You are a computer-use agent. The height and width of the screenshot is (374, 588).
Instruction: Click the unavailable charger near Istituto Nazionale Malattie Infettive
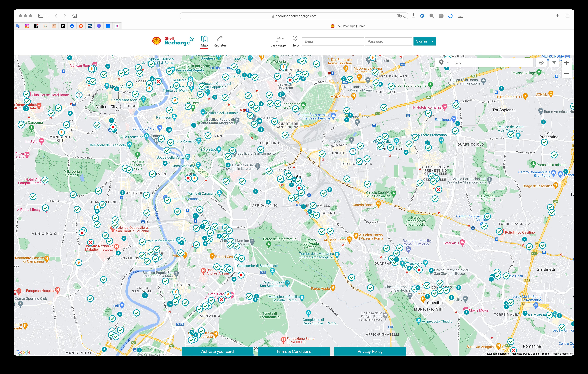(x=90, y=242)
